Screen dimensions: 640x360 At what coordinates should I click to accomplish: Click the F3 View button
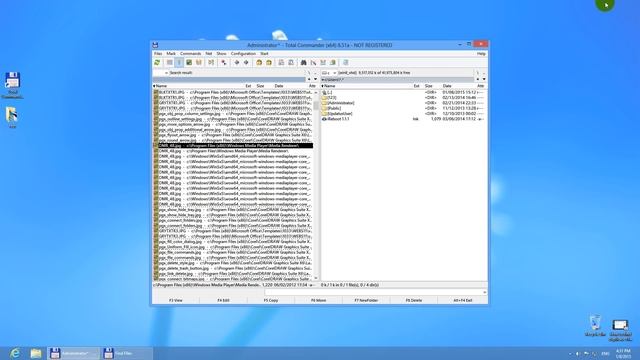pyautogui.click(x=176, y=300)
